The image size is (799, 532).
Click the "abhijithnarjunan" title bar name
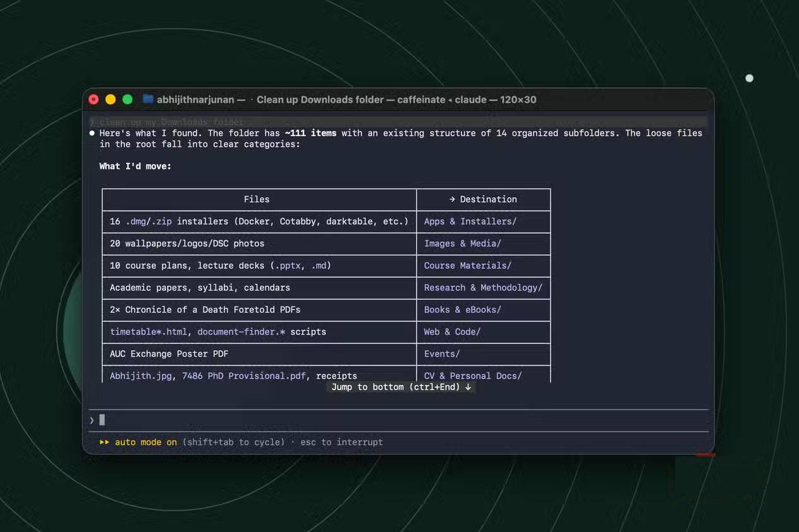point(195,100)
